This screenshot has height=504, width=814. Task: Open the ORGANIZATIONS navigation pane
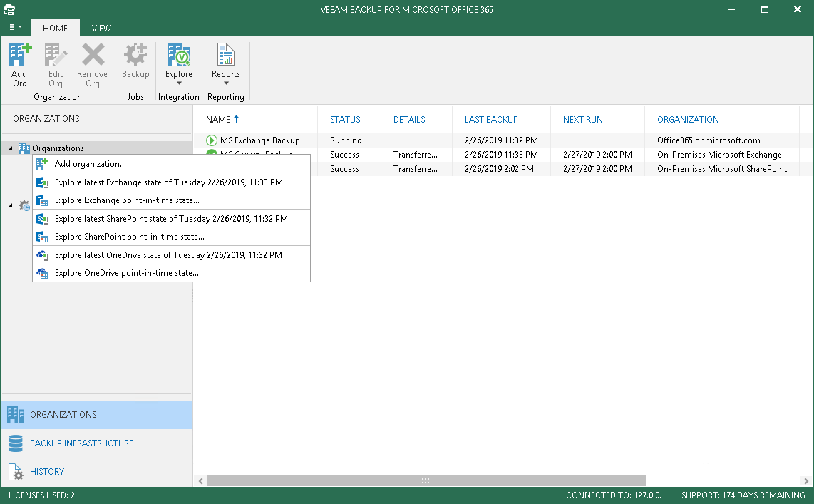point(96,415)
